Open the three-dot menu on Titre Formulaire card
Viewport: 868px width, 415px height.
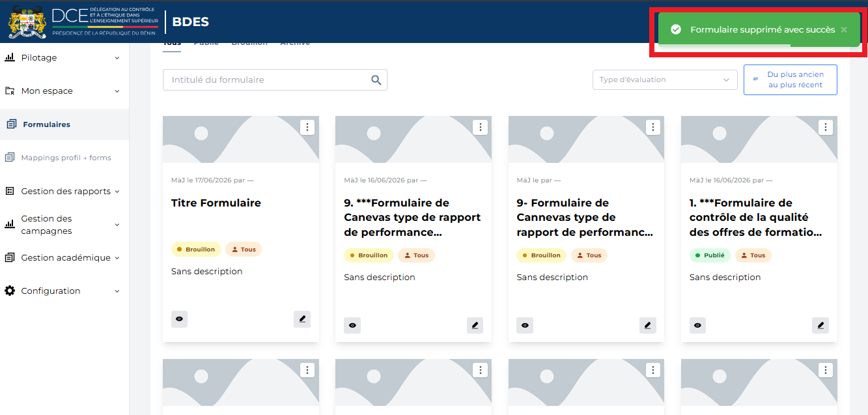pyautogui.click(x=307, y=127)
